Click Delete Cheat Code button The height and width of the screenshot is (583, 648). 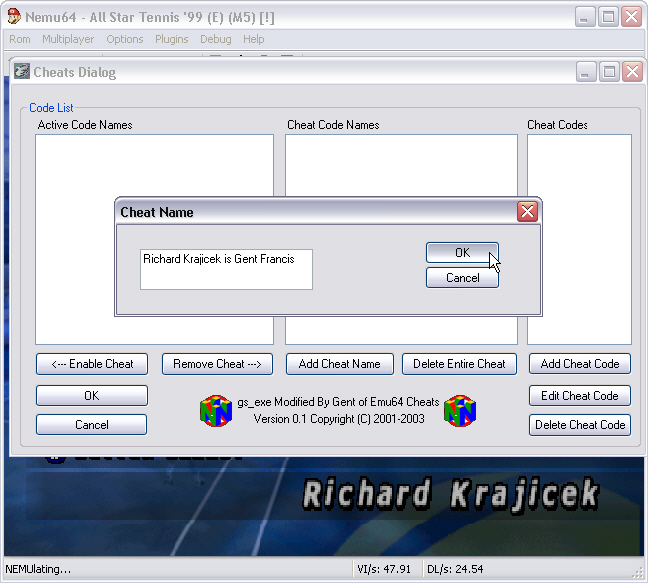pos(580,425)
